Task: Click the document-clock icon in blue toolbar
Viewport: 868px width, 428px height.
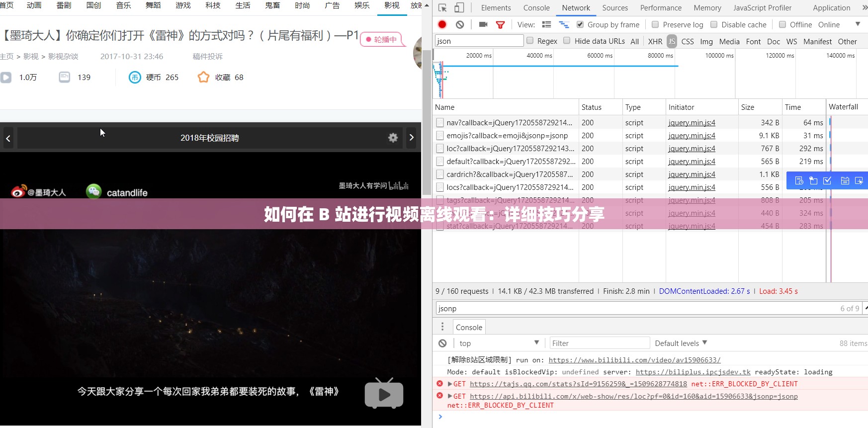Action: [799, 180]
